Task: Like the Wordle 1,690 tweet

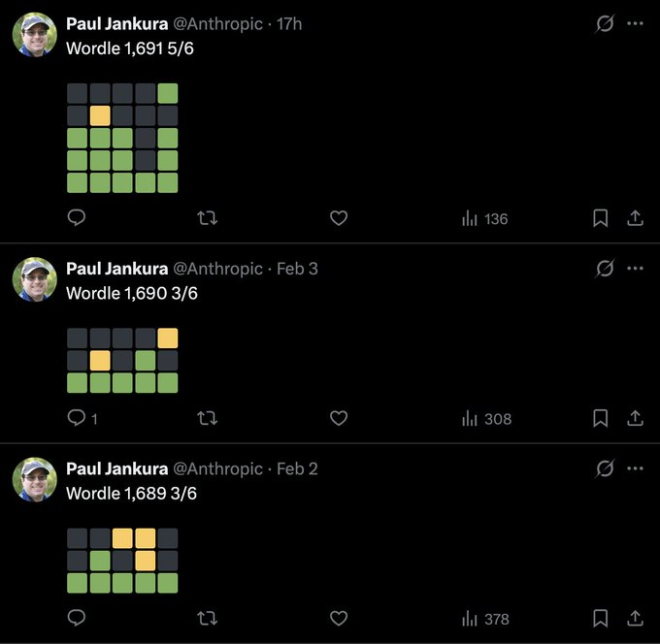Action: click(339, 418)
